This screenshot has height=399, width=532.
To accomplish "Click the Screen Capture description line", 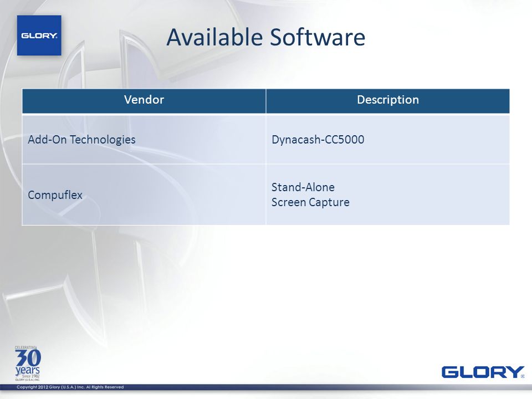I will click(310, 202).
